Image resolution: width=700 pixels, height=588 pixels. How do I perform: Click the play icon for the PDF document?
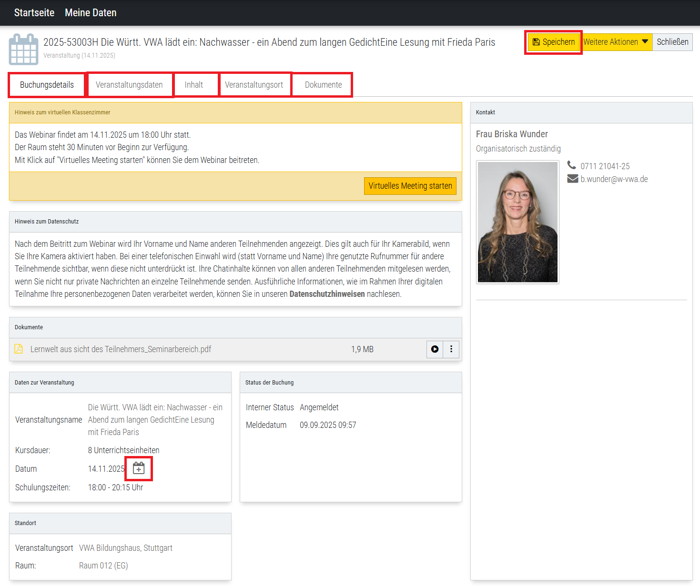click(435, 349)
